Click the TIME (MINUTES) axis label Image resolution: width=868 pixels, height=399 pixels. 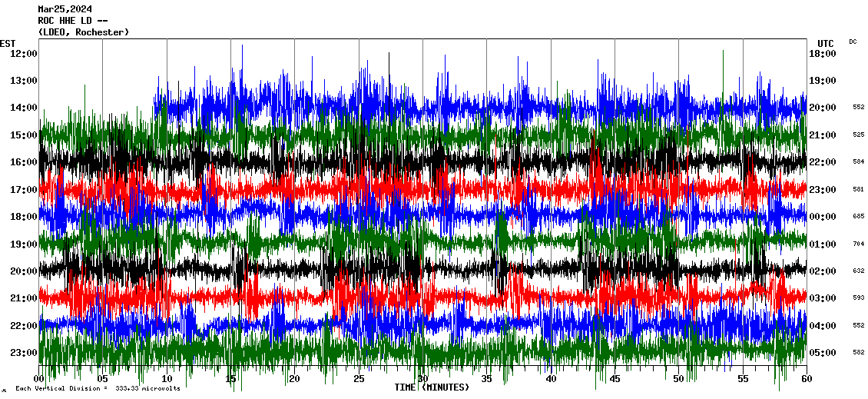pyautogui.click(x=432, y=387)
